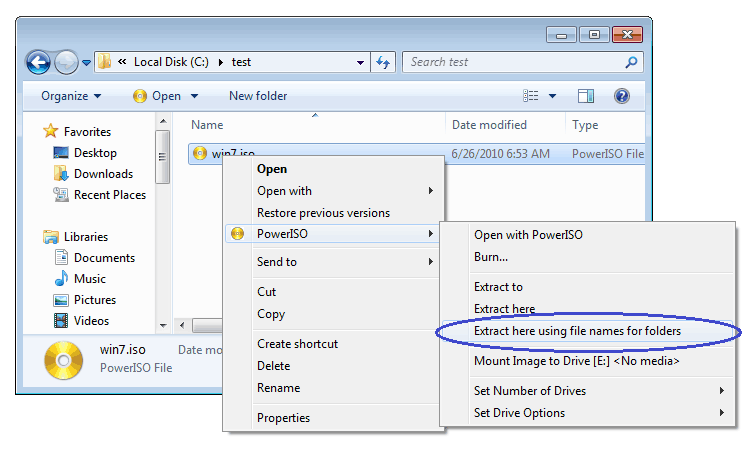The height and width of the screenshot is (450, 750).
Task: Click the navigation pane scrollbar thumb
Action: click(163, 157)
